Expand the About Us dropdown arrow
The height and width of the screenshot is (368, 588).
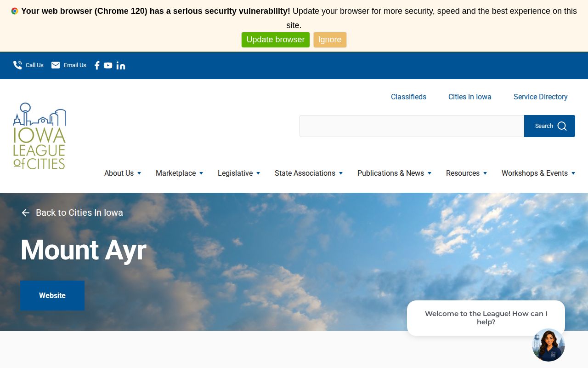[139, 173]
